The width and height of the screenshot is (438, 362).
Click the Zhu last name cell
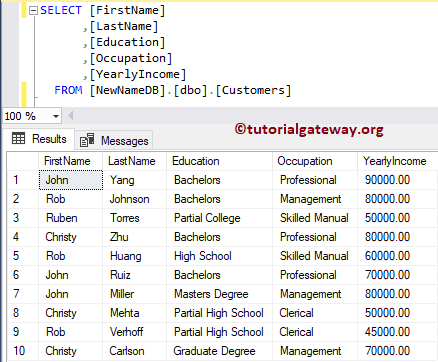click(x=134, y=237)
